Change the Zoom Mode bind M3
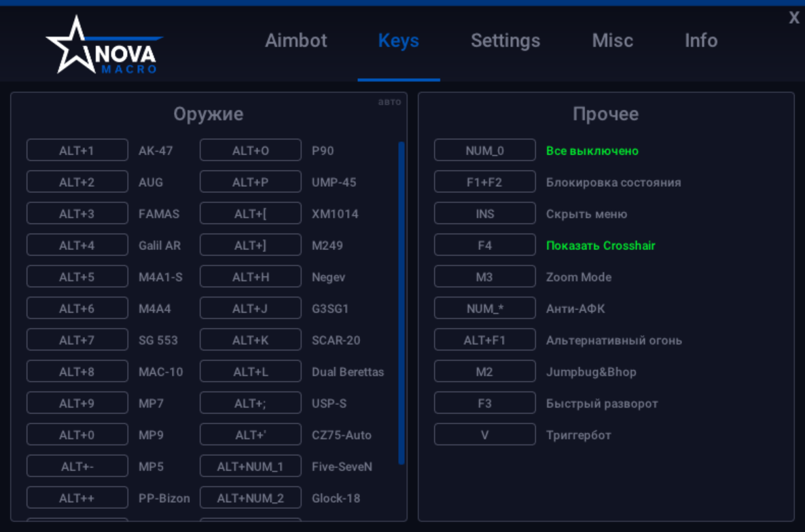Screen dimensions: 805x532 [484, 276]
